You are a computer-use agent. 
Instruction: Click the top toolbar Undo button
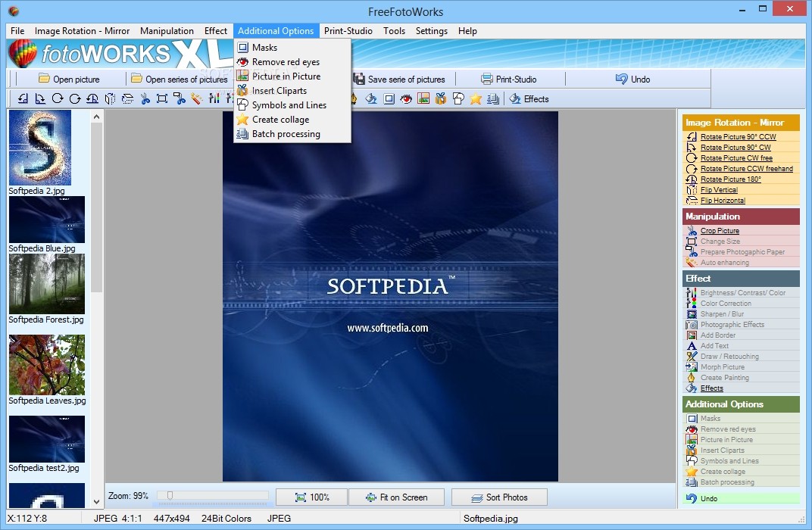[632, 79]
